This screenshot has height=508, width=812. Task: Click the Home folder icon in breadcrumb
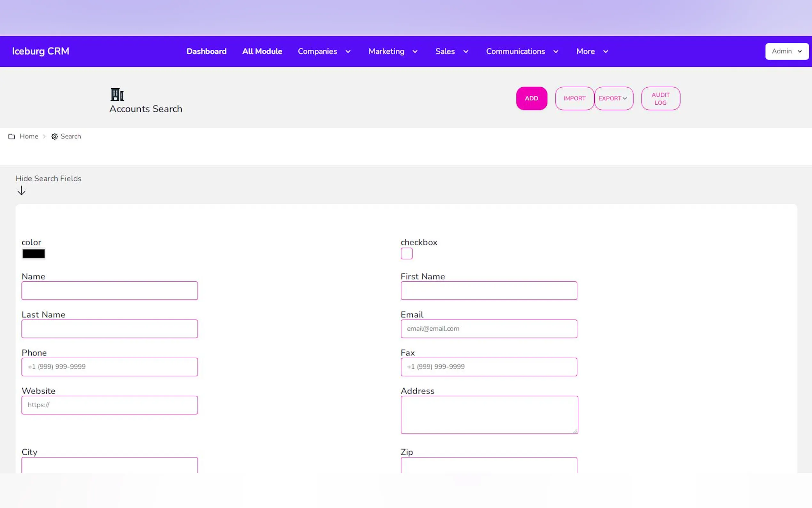12,136
